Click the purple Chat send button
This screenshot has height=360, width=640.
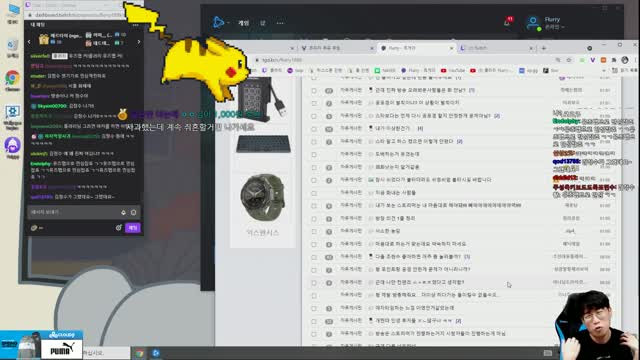pos(133,228)
